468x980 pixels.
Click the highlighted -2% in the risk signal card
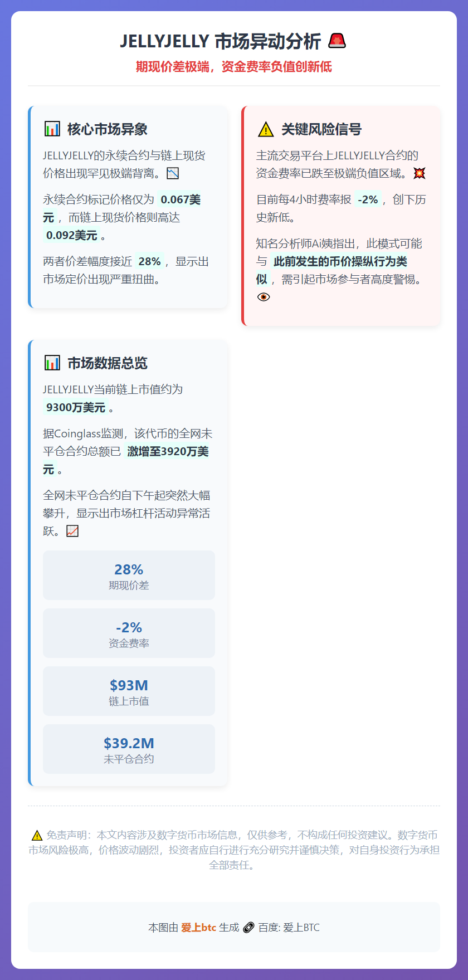368,200
